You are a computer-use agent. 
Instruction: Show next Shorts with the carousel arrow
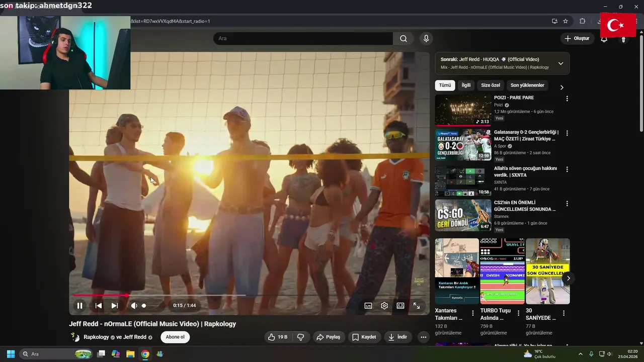[x=568, y=278]
